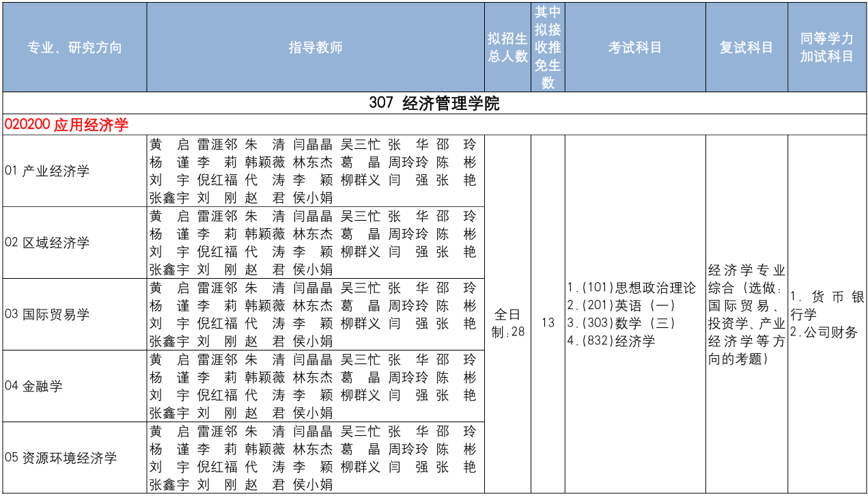Click 1.(101)思想政治理论 exam subject

point(632,288)
